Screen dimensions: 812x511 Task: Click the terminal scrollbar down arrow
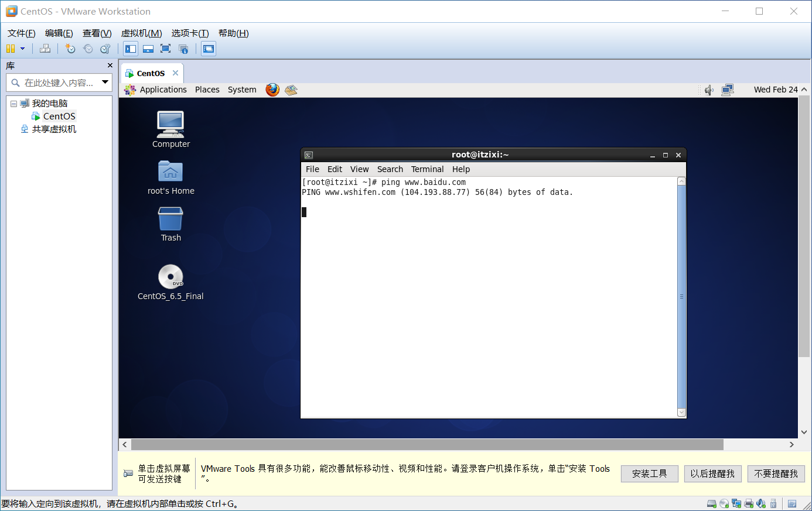[x=681, y=413]
